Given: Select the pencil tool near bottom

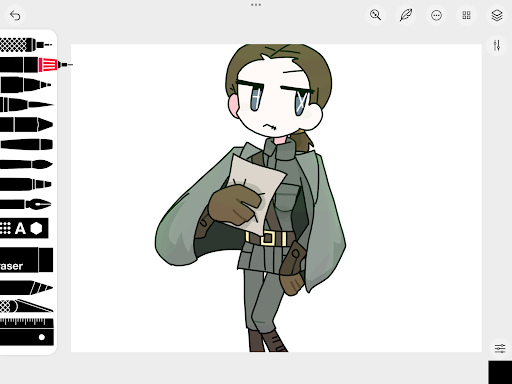Looking at the screenshot, I should point(26,287).
